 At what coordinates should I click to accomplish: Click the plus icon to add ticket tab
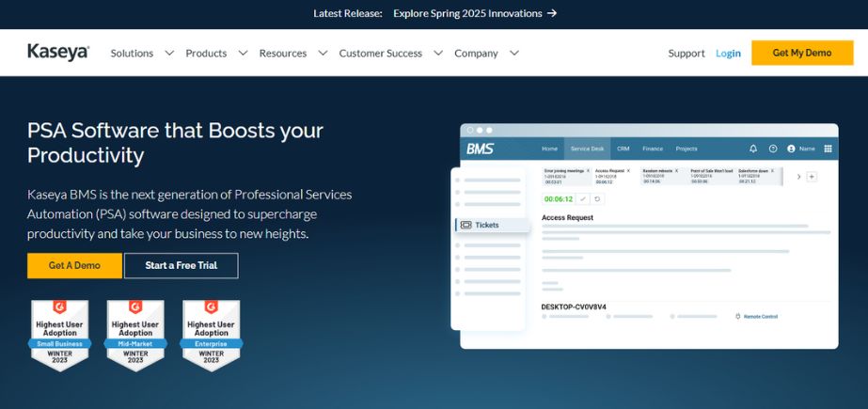point(812,177)
